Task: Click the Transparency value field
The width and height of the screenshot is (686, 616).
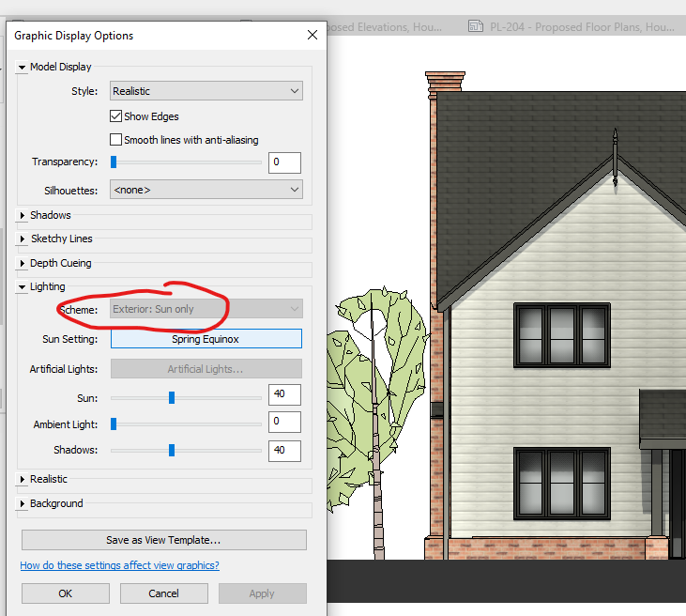Action: 284,162
